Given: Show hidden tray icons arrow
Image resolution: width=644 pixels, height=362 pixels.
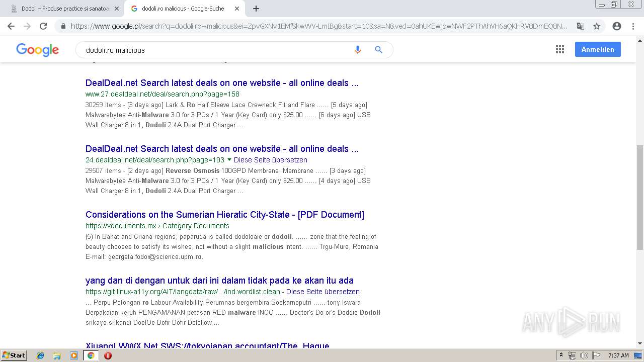Looking at the screenshot, I should coord(561,355).
